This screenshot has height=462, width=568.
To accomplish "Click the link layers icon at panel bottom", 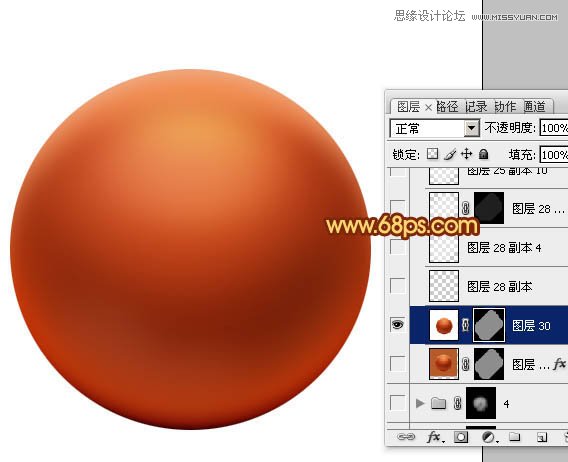I will 406,437.
